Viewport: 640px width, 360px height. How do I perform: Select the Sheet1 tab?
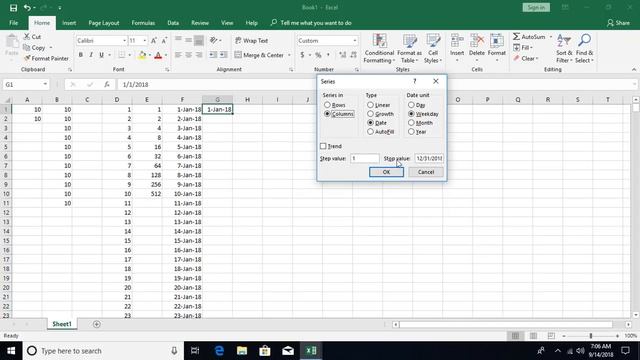[x=62, y=324]
